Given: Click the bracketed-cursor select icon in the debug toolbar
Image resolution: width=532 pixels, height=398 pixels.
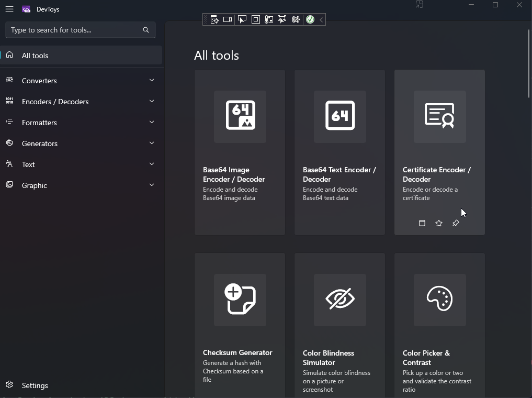Looking at the screenshot, I should pos(282,19).
